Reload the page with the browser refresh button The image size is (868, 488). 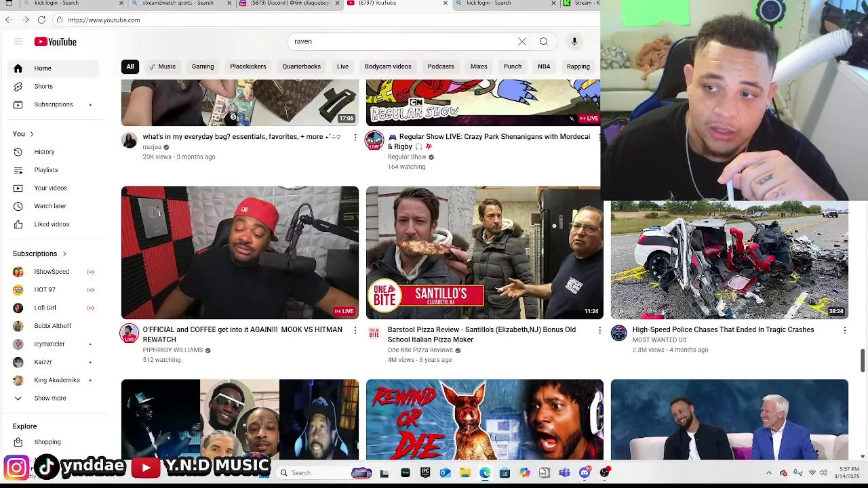pyautogui.click(x=41, y=20)
